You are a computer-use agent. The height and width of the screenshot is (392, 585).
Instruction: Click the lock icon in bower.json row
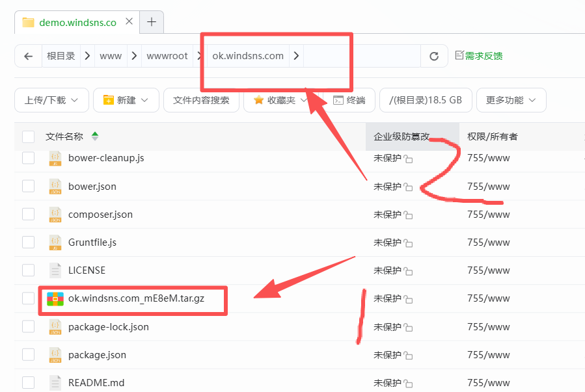[x=409, y=187]
